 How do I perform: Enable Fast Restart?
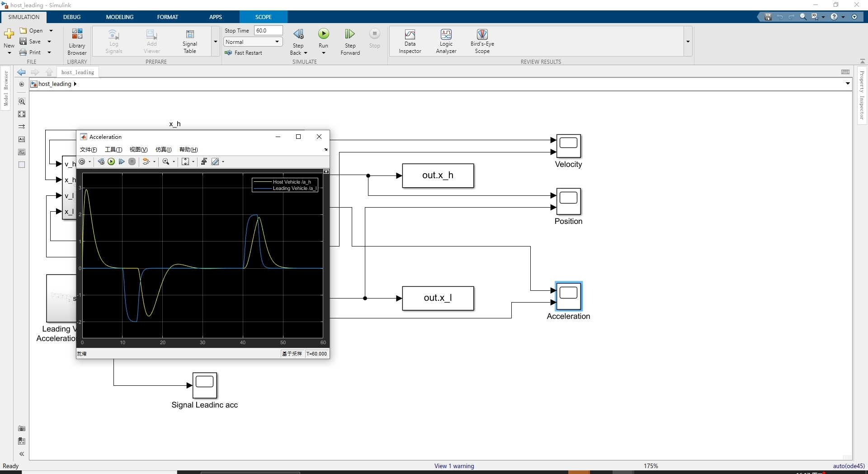(245, 52)
